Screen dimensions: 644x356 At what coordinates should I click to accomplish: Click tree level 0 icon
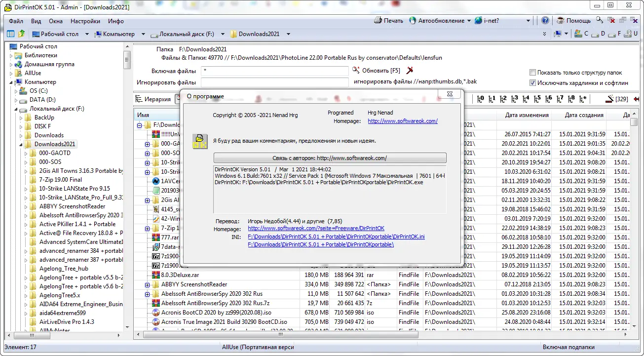click(x=481, y=99)
